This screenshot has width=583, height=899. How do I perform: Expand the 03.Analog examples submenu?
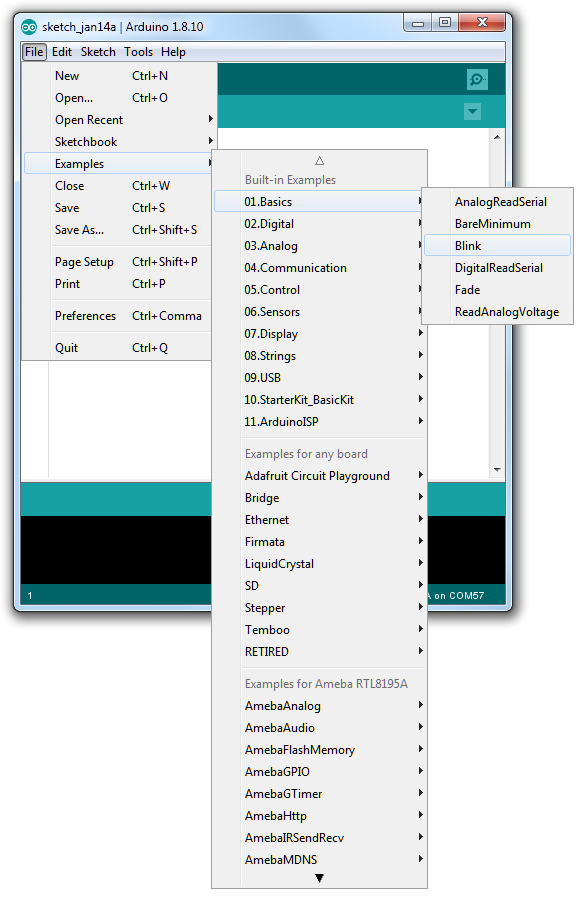tap(319, 245)
